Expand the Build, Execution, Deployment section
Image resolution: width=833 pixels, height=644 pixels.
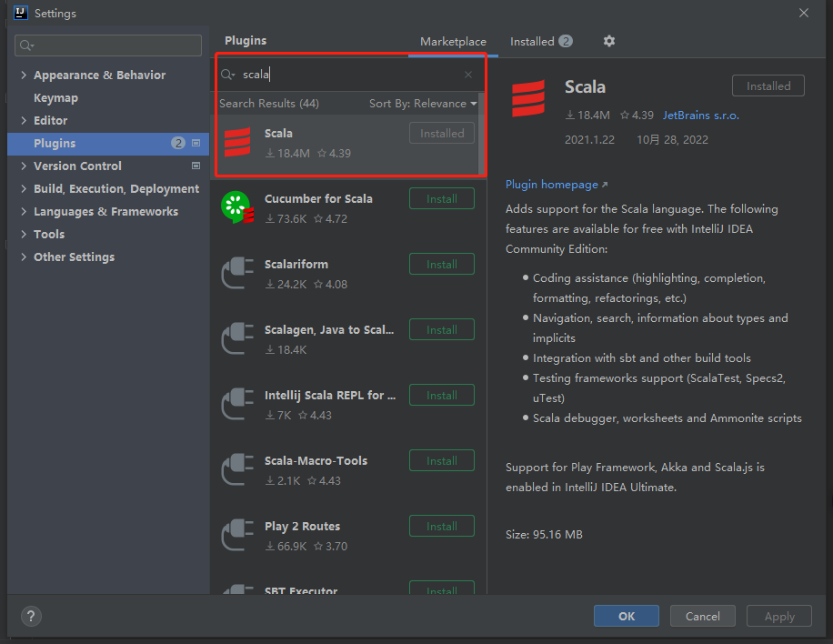click(x=24, y=189)
